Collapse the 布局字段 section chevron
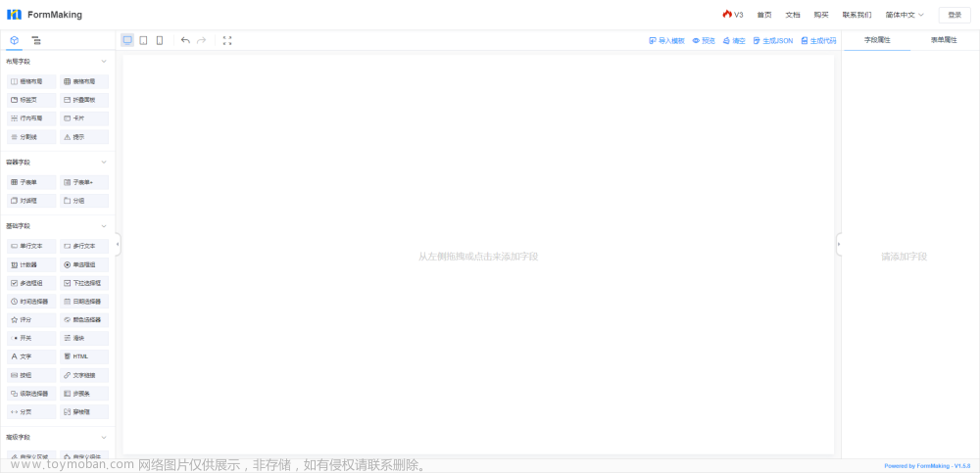Screen dimensions: 980x473 [104, 62]
